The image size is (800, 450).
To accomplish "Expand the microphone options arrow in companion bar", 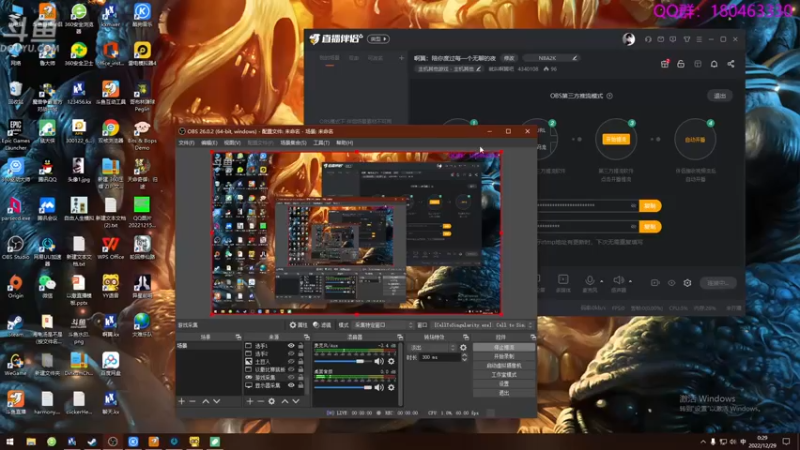I will click(602, 281).
